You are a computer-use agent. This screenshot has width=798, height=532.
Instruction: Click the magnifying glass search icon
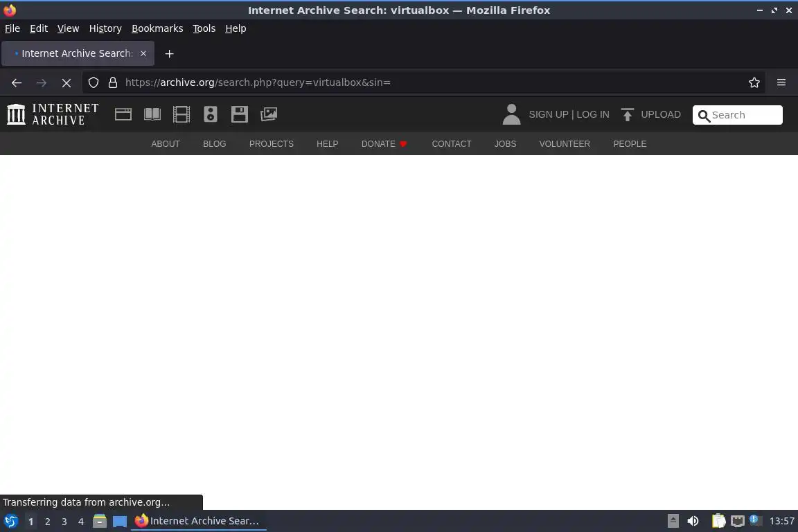704,116
